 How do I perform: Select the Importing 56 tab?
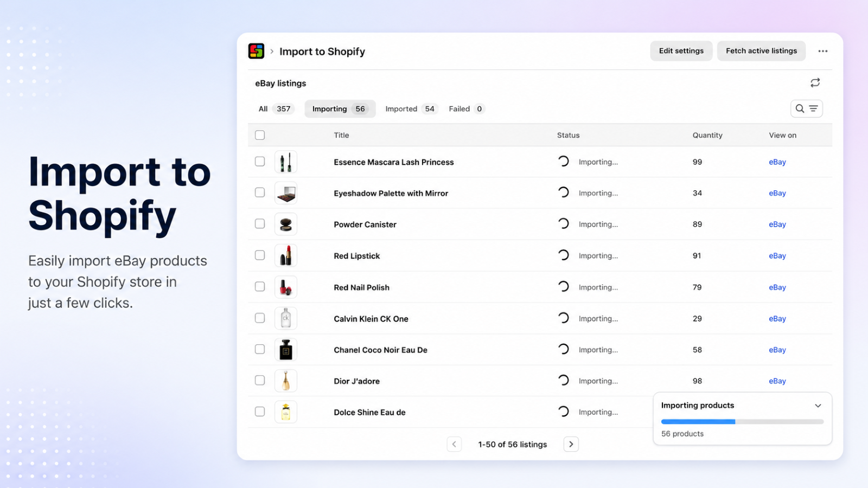pyautogui.click(x=340, y=109)
